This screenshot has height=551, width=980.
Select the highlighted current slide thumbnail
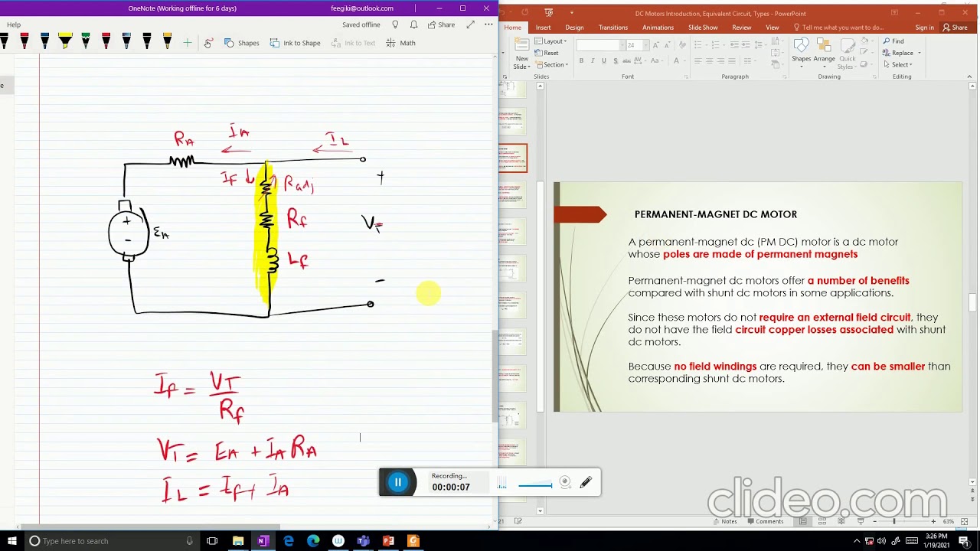tap(513, 158)
